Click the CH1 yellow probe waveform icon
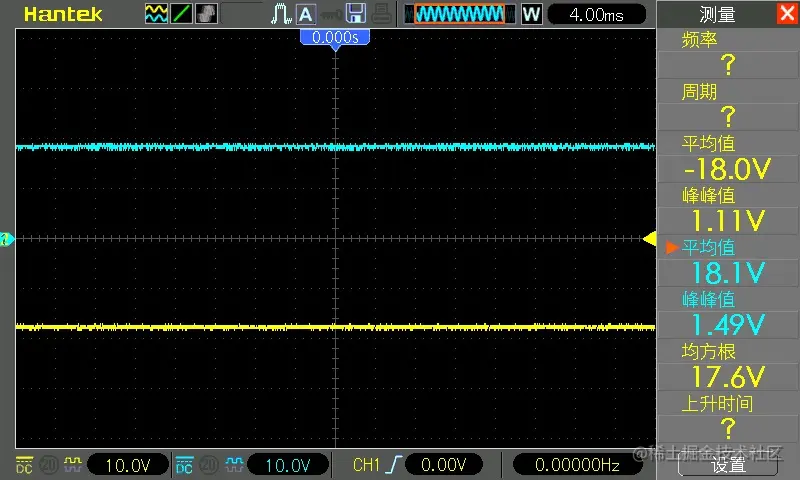The image size is (800, 480). coord(73,465)
